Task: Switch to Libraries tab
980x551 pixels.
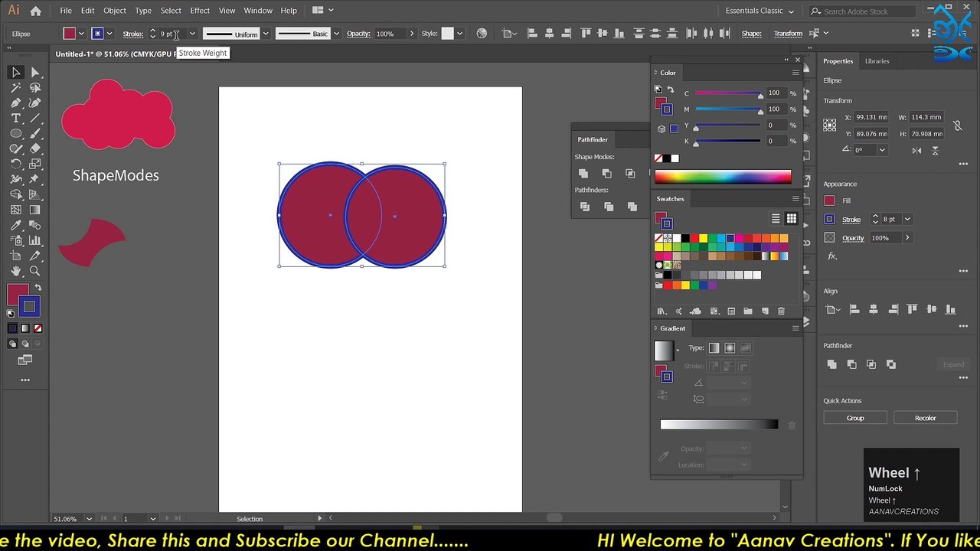Action: coord(877,61)
